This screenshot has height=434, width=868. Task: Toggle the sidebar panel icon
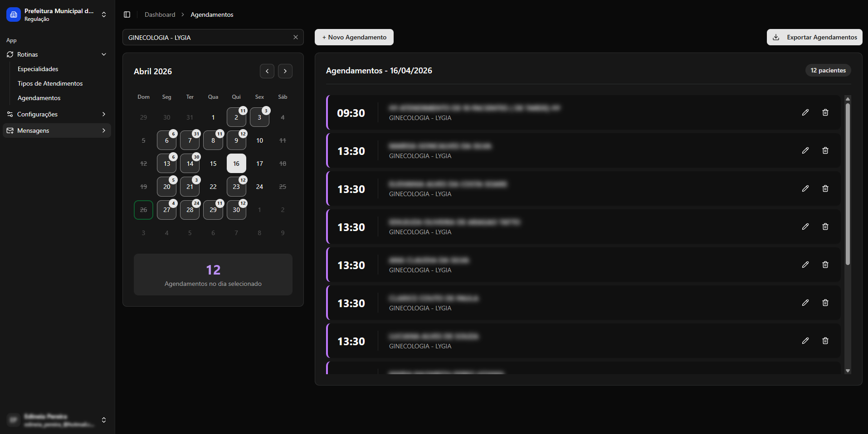pos(127,14)
